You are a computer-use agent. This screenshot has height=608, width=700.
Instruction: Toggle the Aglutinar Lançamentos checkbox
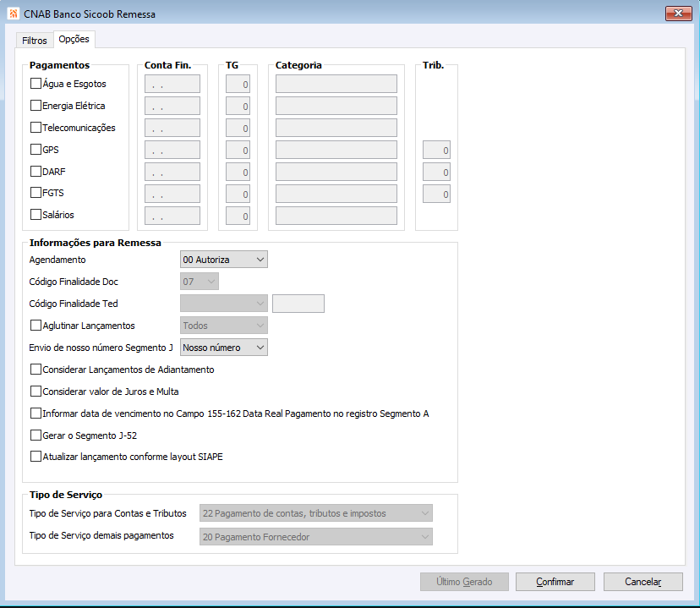tap(36, 325)
